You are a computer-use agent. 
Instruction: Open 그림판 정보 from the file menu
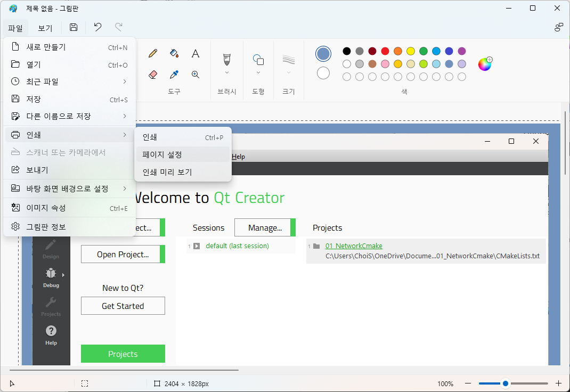click(x=69, y=227)
